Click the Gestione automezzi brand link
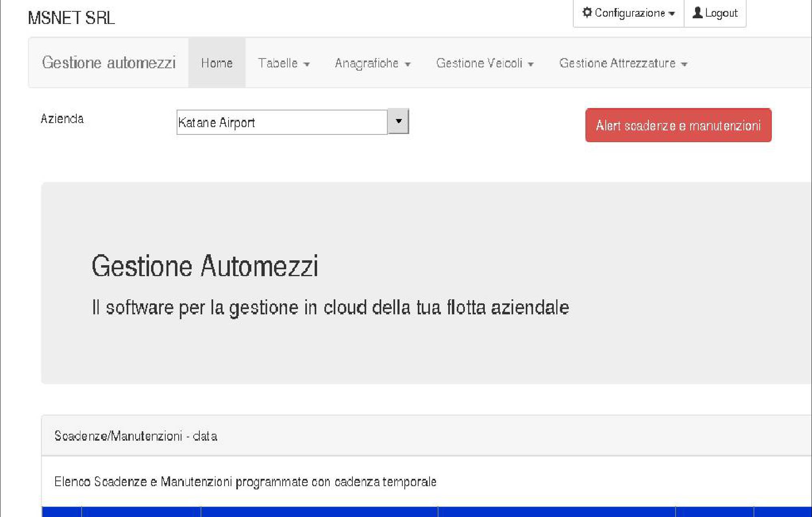 pyautogui.click(x=109, y=63)
